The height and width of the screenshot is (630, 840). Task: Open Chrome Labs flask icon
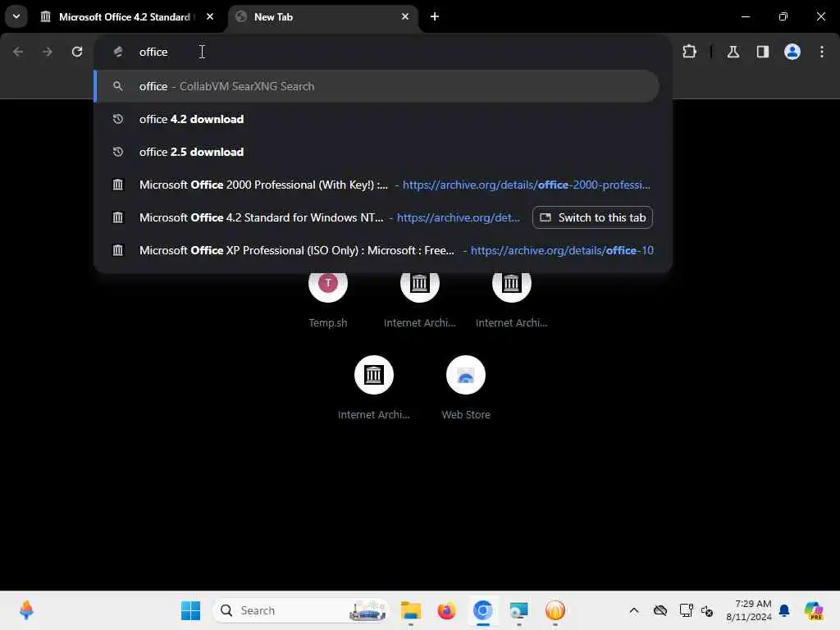tap(733, 52)
